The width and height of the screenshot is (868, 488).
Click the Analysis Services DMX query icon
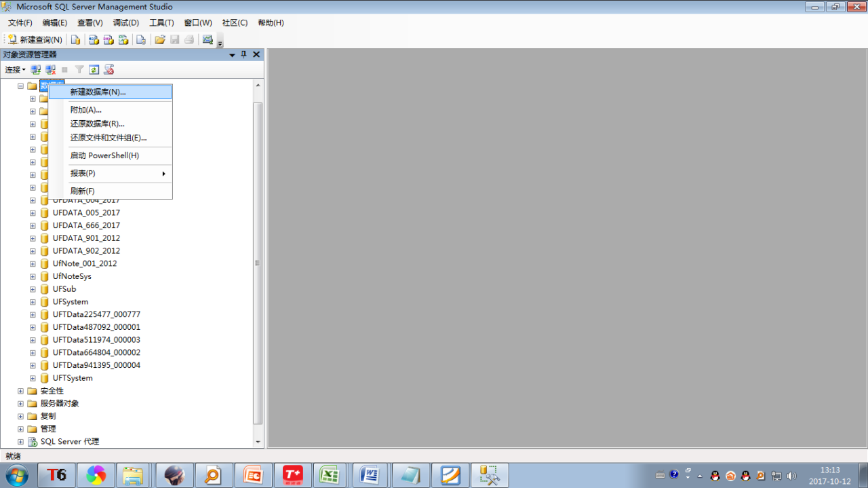(x=108, y=40)
